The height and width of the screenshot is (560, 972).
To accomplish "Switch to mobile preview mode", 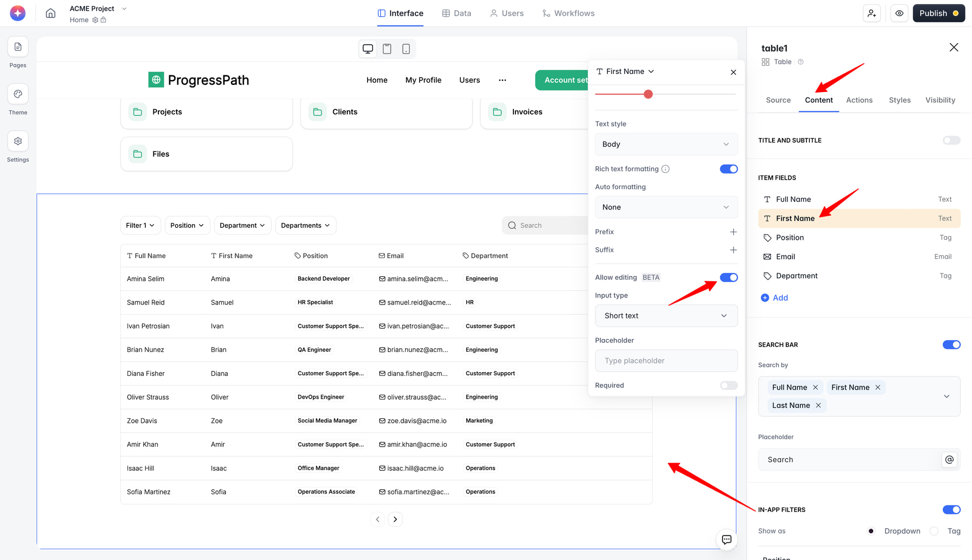I will (406, 49).
